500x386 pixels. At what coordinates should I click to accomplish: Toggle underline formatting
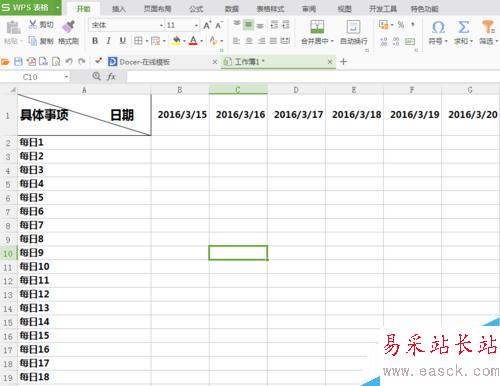click(123, 41)
